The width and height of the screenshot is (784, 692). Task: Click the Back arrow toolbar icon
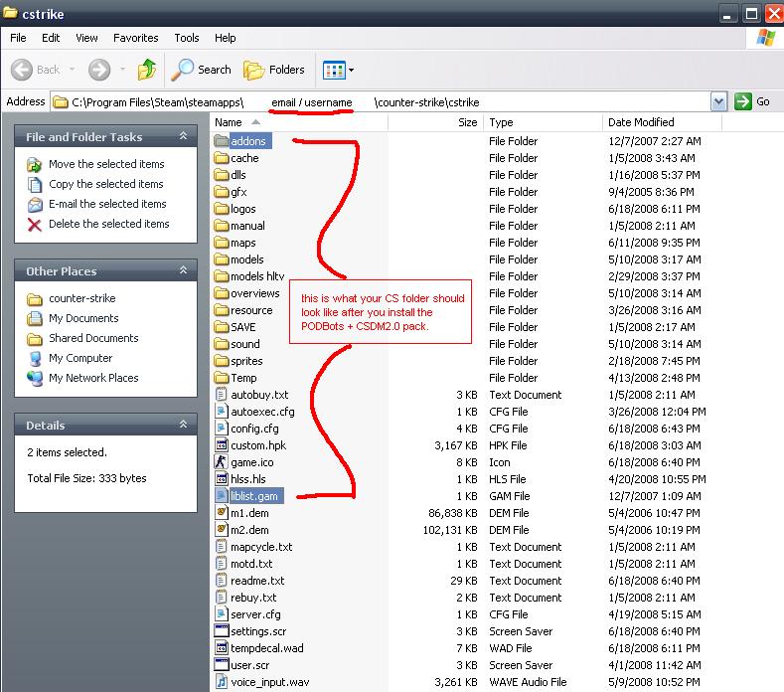click(x=22, y=70)
